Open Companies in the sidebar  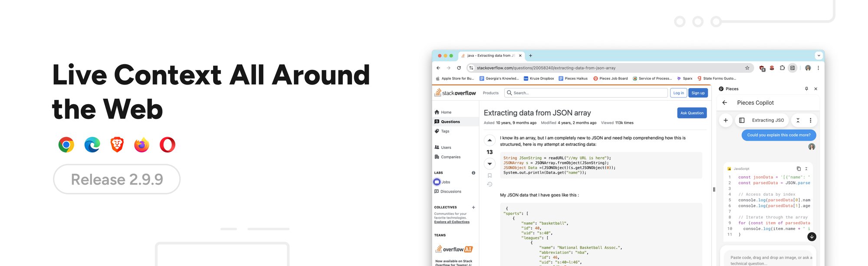coord(447,157)
